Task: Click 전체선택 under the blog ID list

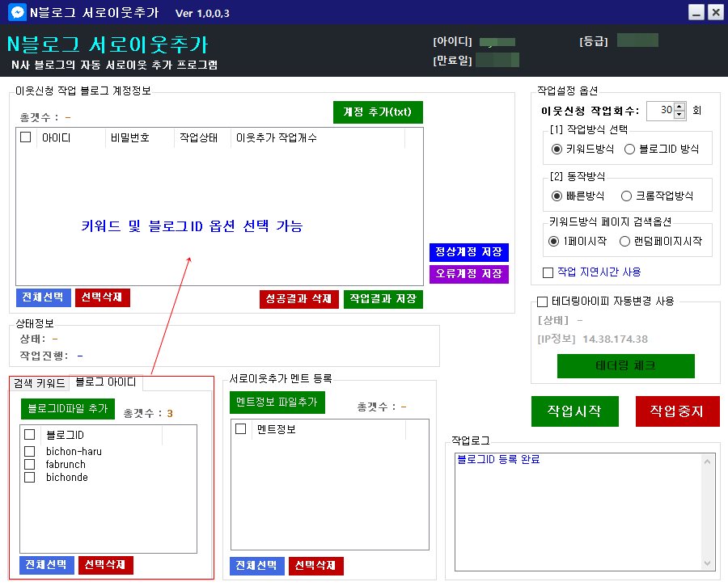Action: [x=46, y=565]
